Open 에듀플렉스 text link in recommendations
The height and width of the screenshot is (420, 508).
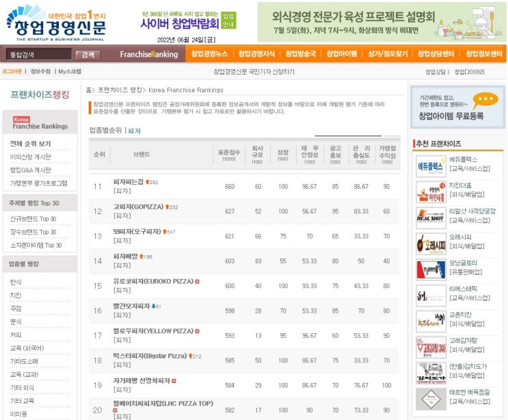463,159
